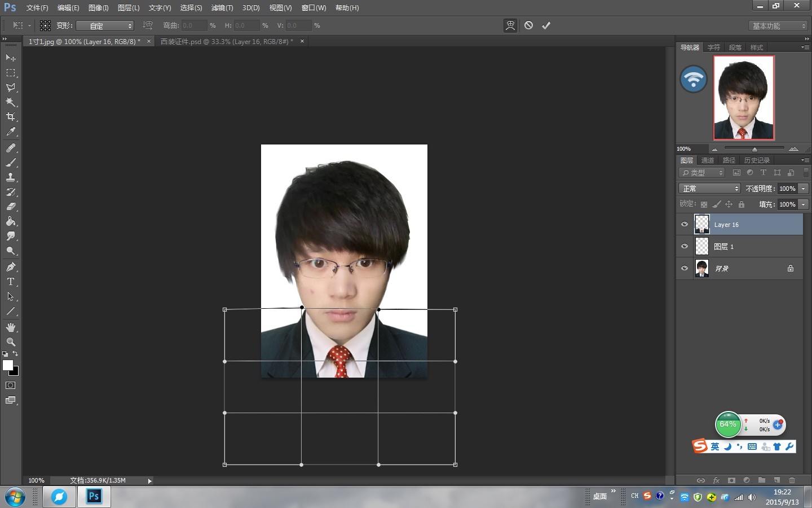Screen dimensions: 812x508
Task: Select the Eyedropper tool
Action: tap(11, 132)
